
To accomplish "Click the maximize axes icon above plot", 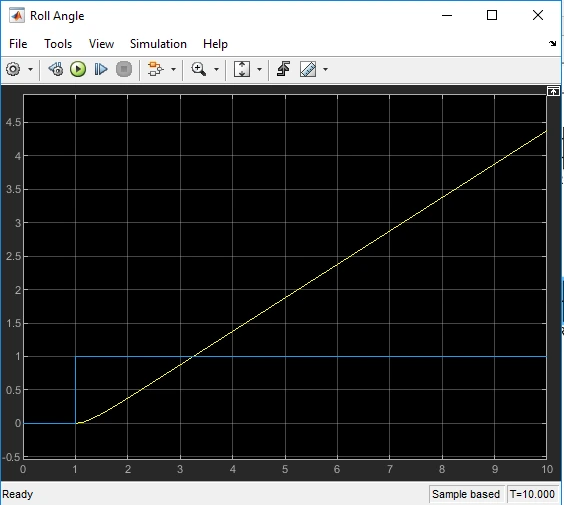I will pos(553,91).
